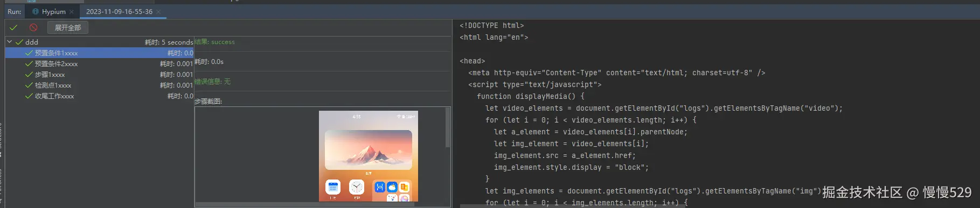Click the html lang="en" code line
The height and width of the screenshot is (208, 980).
pos(494,37)
